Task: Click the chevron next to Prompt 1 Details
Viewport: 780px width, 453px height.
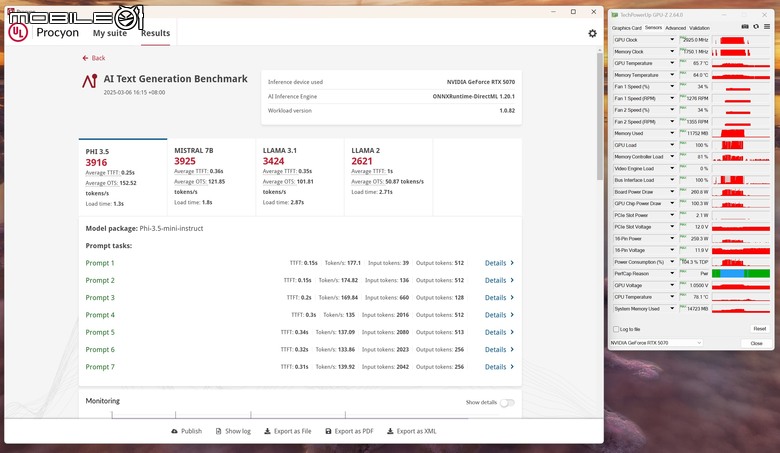Action: [512, 263]
